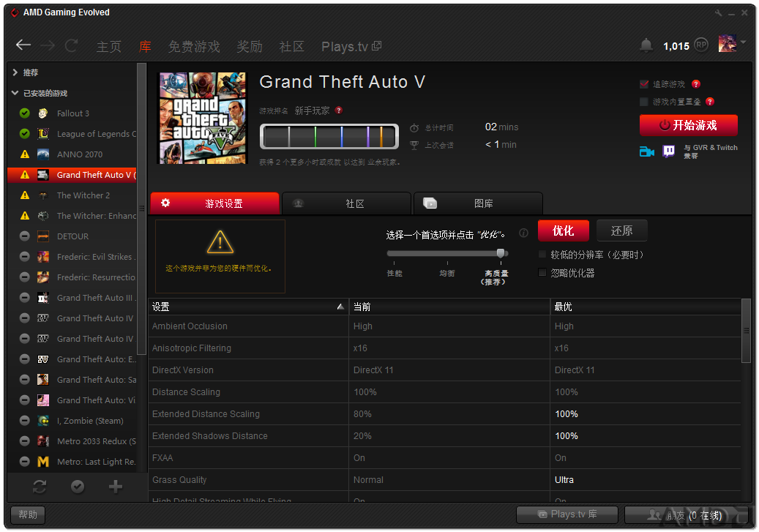759x532 pixels.
Task: Open the 库 tab
Action: pyautogui.click(x=145, y=47)
